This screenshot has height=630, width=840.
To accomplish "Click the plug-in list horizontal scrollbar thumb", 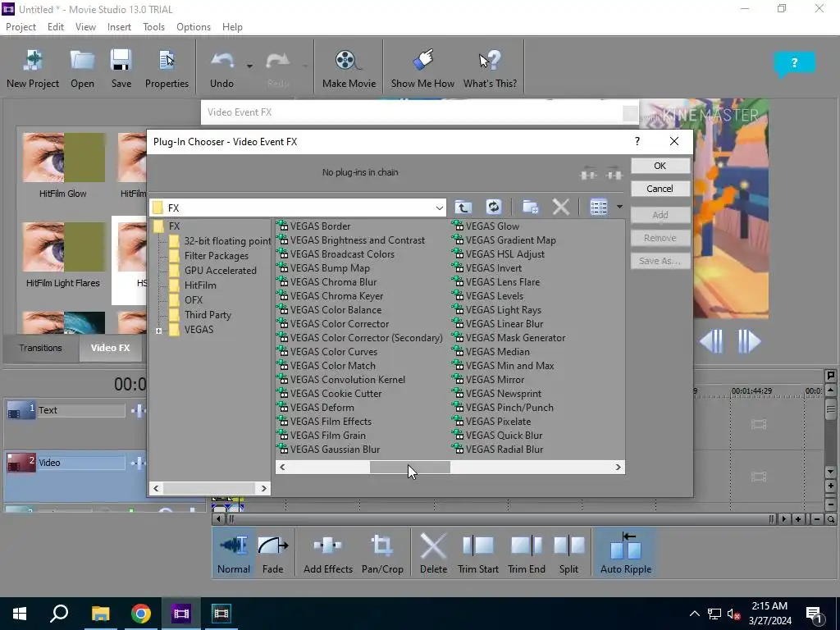I will point(410,467).
